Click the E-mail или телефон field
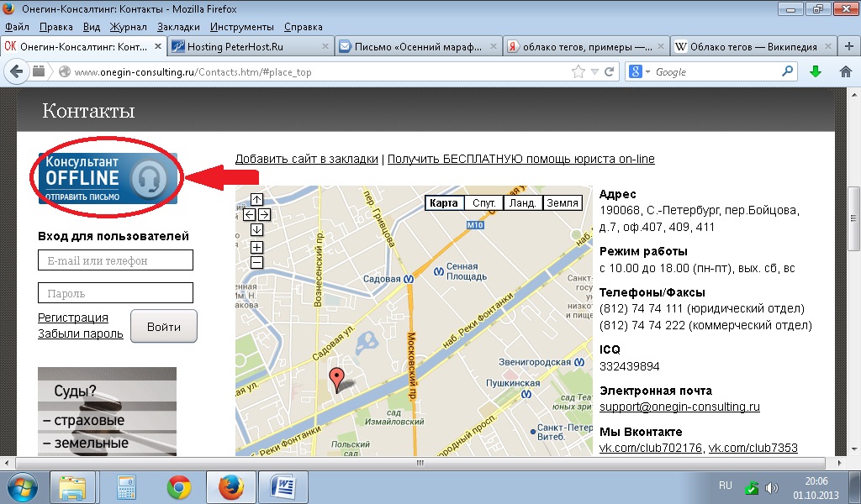Image resolution: width=861 pixels, height=504 pixels. 116,260
